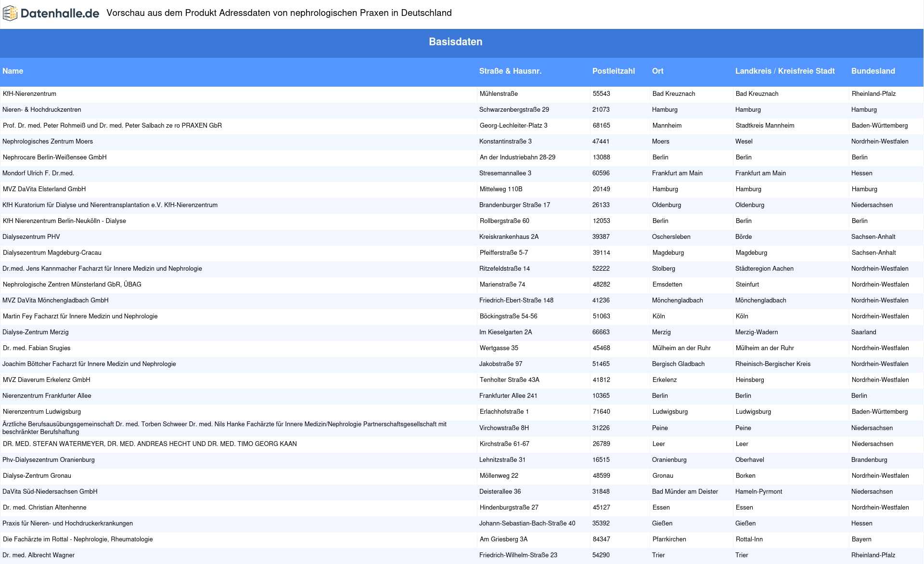
Task: Select the Bundesland cell Brandenburg
Action: pos(869,460)
